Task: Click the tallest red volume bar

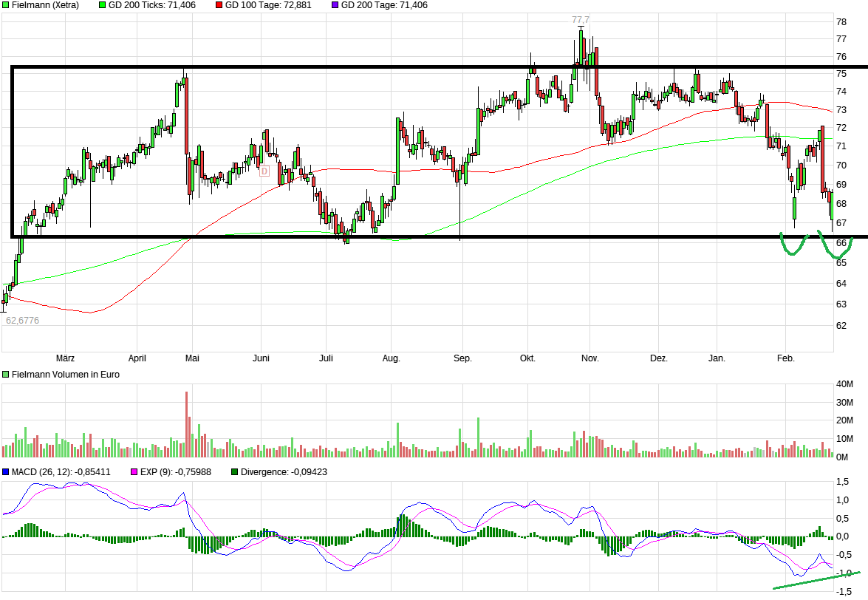Action: point(186,425)
